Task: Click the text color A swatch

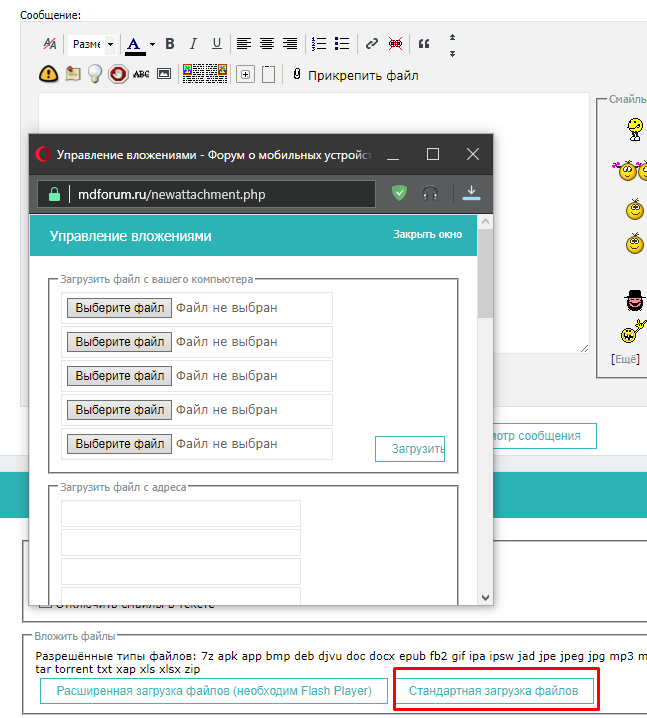Action: [x=135, y=44]
